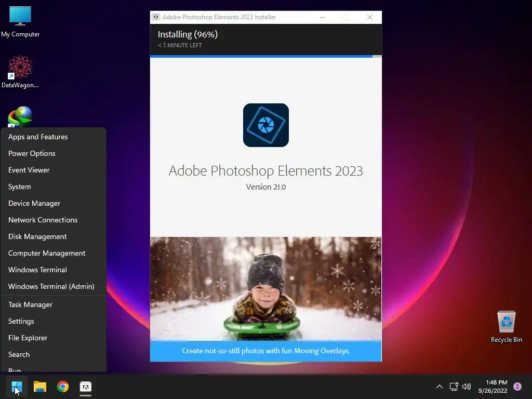Select the DataWagon desktop shortcut
The width and height of the screenshot is (532, 399).
click(20, 72)
